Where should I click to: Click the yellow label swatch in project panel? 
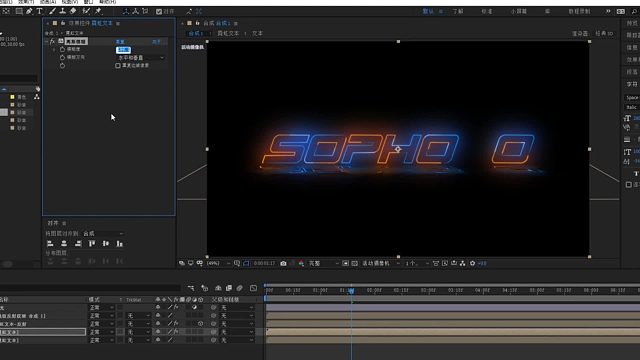12,97
